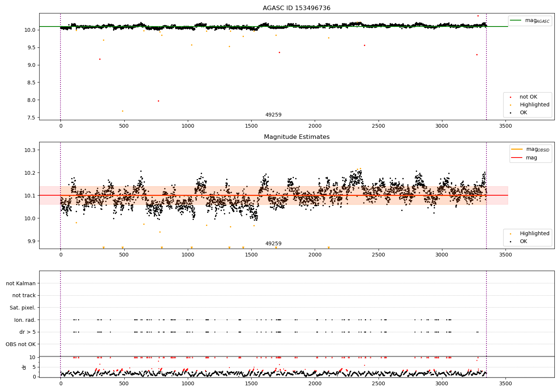
Task: Click the orange outlier point near magnitude 7.7
Action: click(122, 111)
